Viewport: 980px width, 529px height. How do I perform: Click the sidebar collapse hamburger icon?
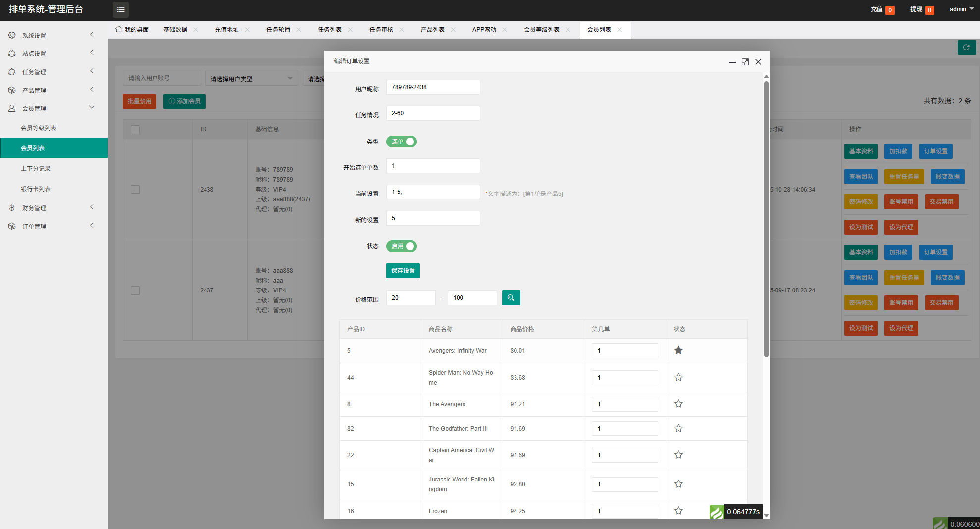point(120,10)
